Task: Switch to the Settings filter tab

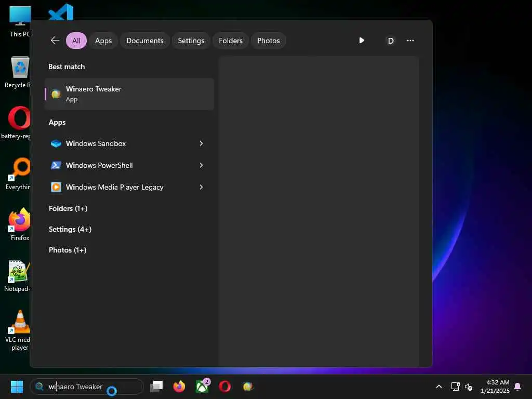Action: (191, 41)
